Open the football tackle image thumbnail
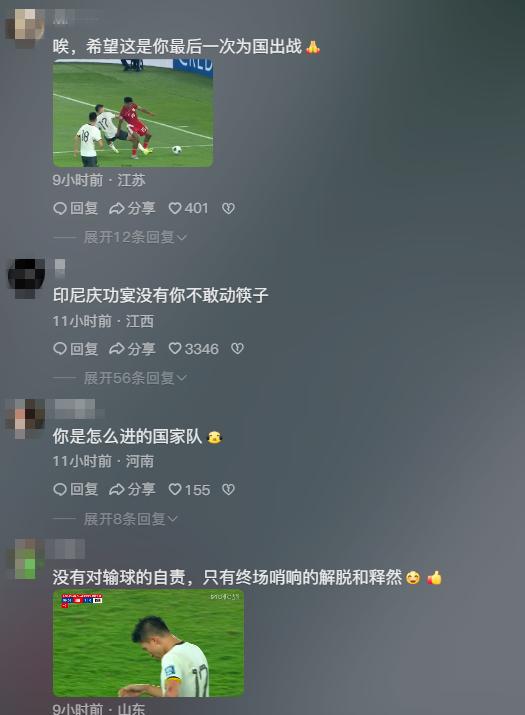Viewport: 525px width, 715px height. tap(133, 113)
